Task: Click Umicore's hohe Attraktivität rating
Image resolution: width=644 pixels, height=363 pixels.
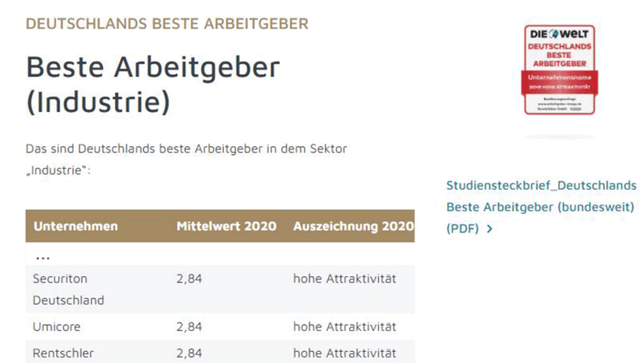Action: click(345, 327)
